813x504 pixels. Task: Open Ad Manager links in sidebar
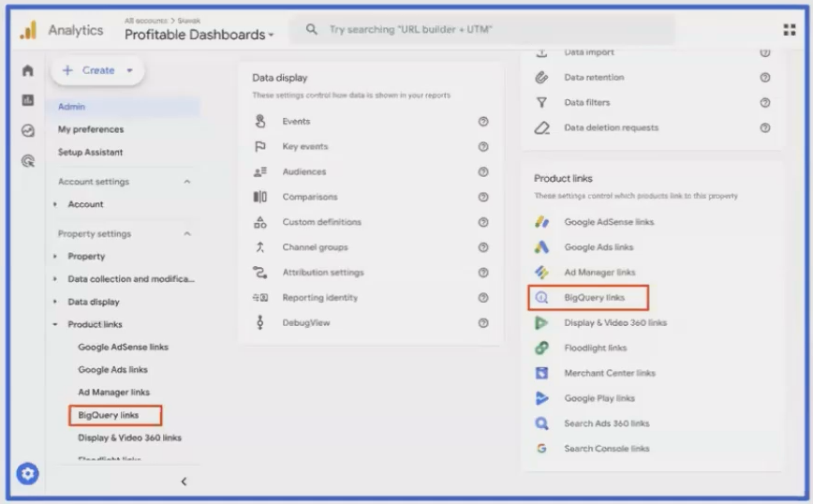coord(113,393)
